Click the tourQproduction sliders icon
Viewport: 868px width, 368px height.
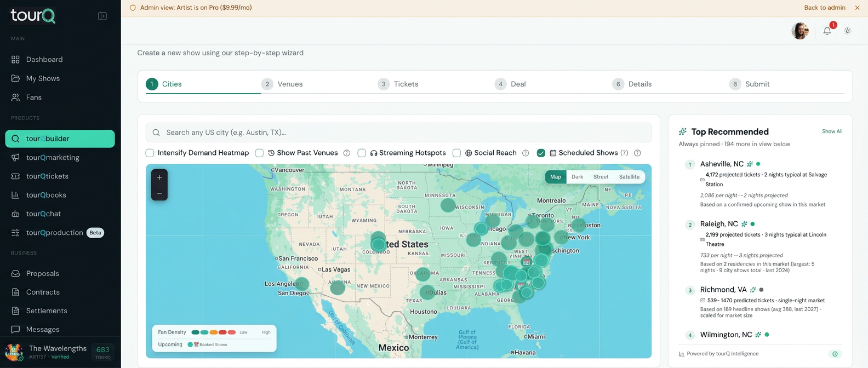15,233
